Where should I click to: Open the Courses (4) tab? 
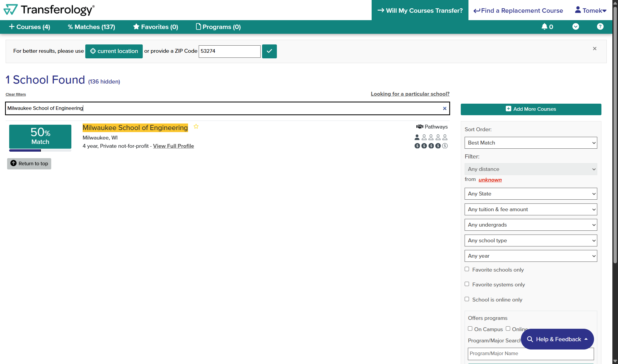(30, 27)
